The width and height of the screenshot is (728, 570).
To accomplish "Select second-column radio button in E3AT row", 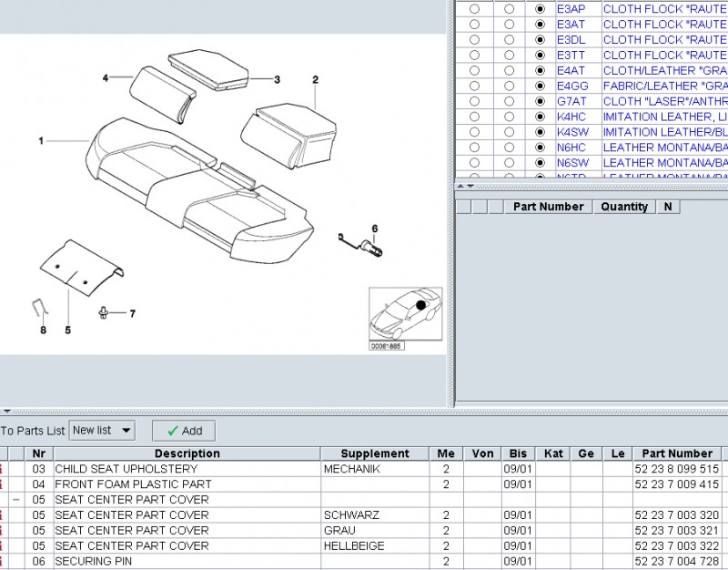I will coord(510,25).
